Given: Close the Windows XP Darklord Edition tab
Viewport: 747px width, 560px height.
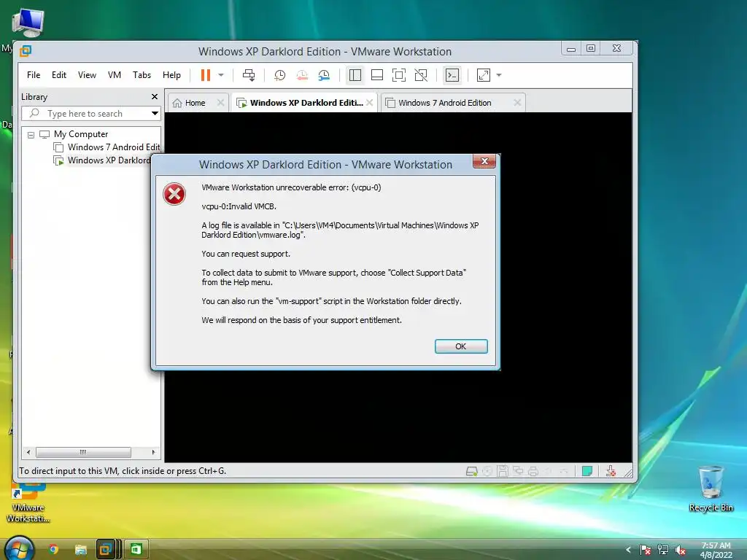Looking at the screenshot, I should point(369,103).
